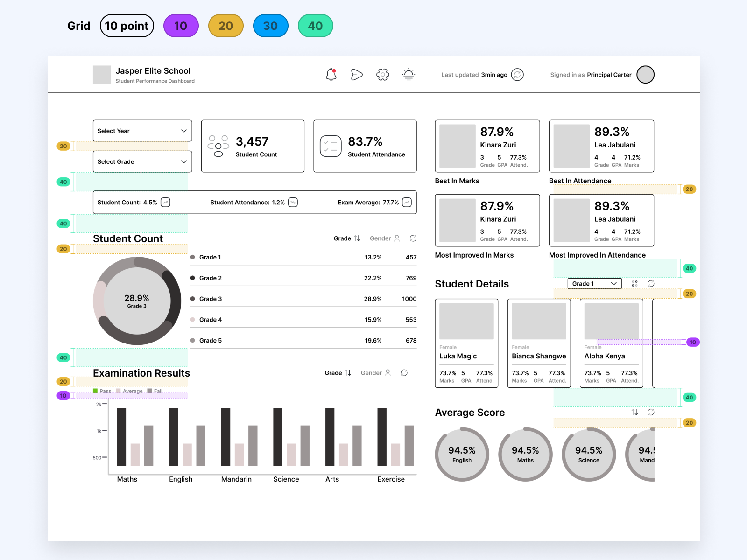Open grid view beside the Grade 1 dropdown
Image resolution: width=747 pixels, height=560 pixels.
coord(634,283)
